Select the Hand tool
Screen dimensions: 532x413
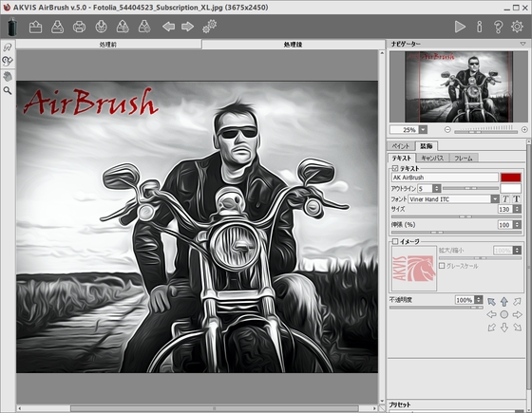[8, 76]
